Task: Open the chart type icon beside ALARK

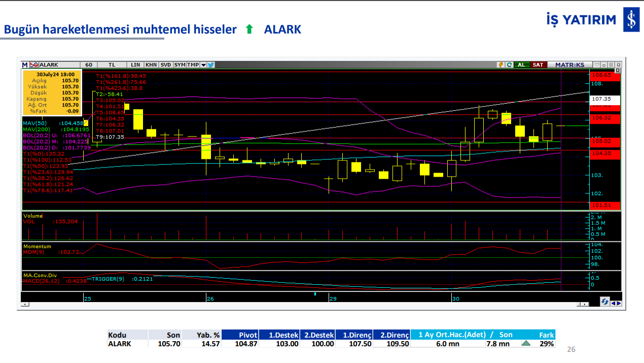Action: coord(33,65)
